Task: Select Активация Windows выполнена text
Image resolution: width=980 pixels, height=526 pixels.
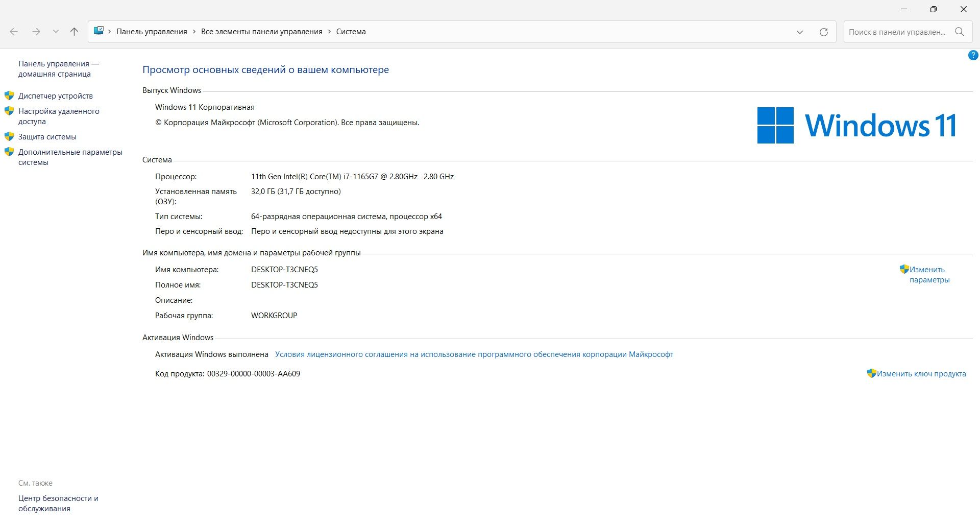Action: coord(212,354)
